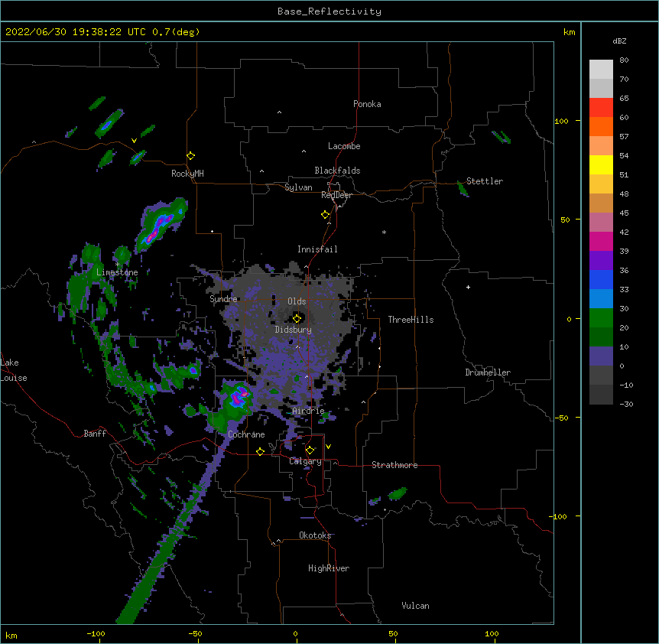
Task: Click the 50 tick on the bottom axis
Action: tap(393, 633)
